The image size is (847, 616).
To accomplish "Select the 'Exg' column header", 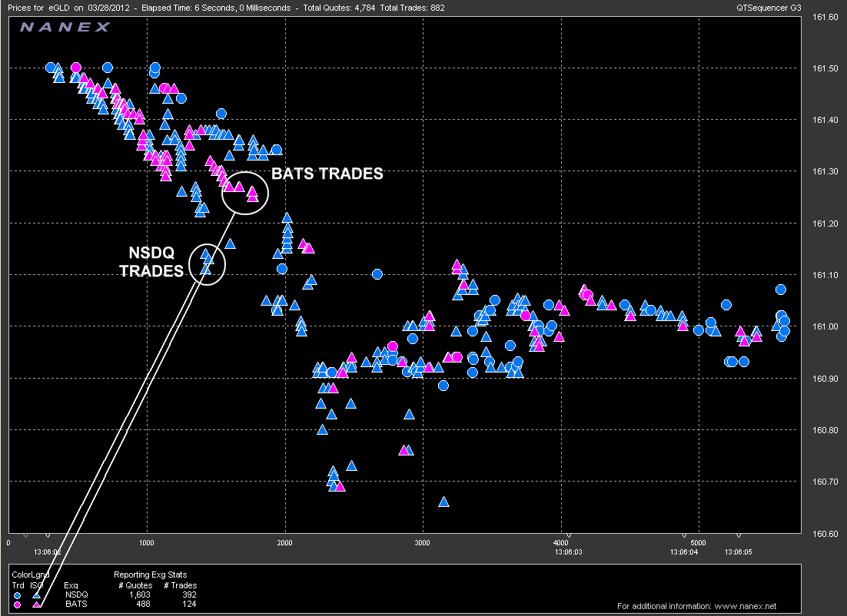I will tap(71, 585).
